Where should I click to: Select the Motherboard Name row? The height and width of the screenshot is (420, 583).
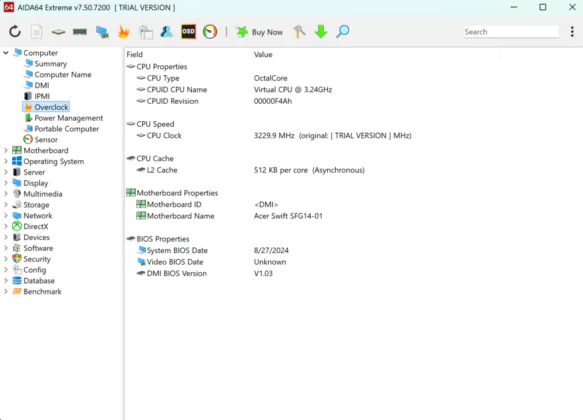312,216
